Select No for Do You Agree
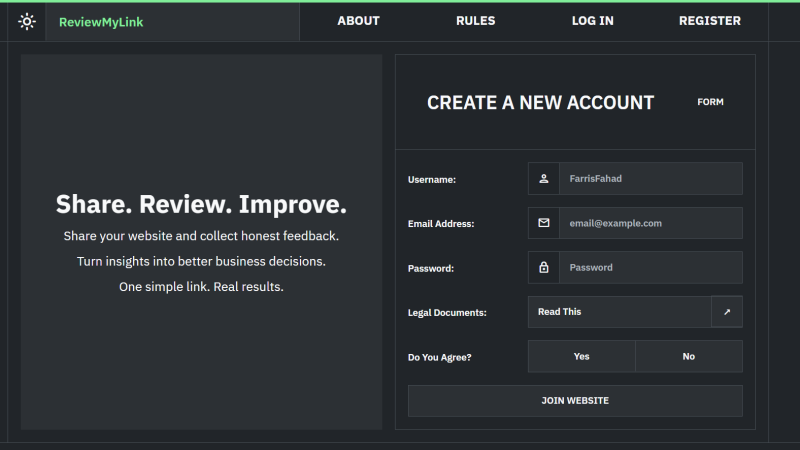This screenshot has height=450, width=800. [x=688, y=356]
